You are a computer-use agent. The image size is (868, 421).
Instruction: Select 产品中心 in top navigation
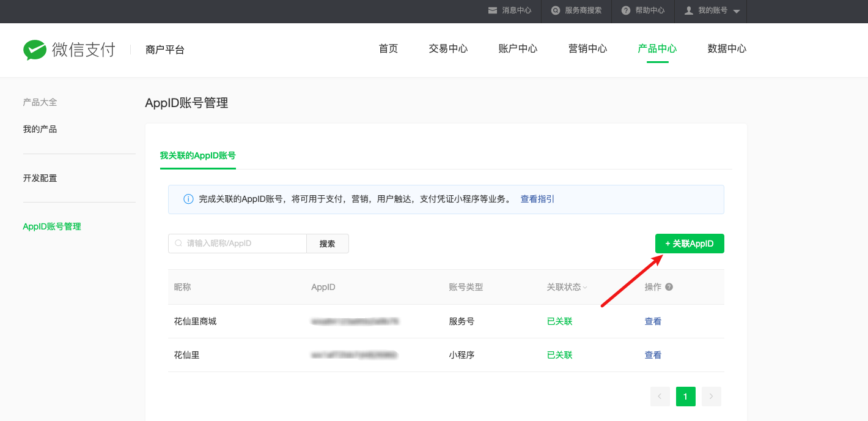[x=657, y=49]
